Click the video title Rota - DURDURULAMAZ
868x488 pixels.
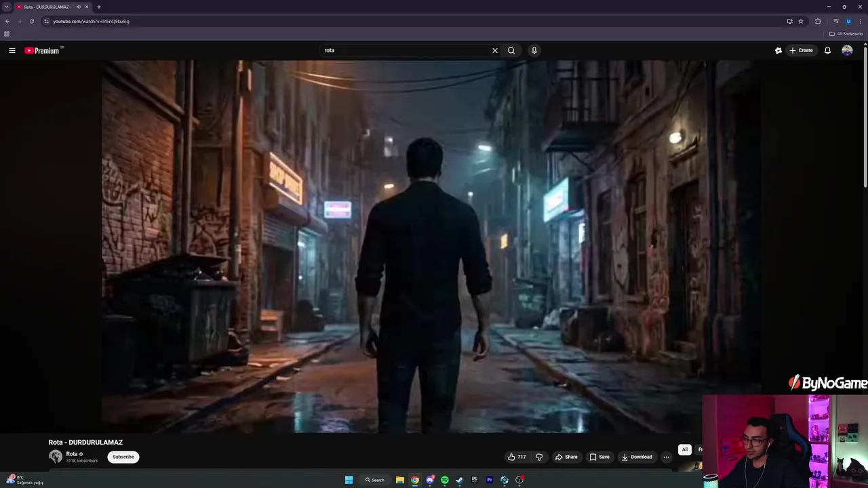[x=85, y=442]
